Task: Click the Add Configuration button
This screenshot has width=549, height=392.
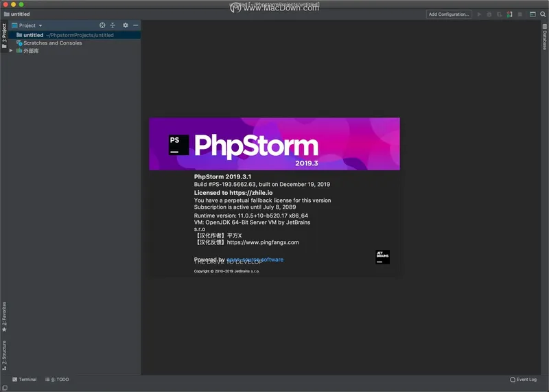Action: coord(449,14)
